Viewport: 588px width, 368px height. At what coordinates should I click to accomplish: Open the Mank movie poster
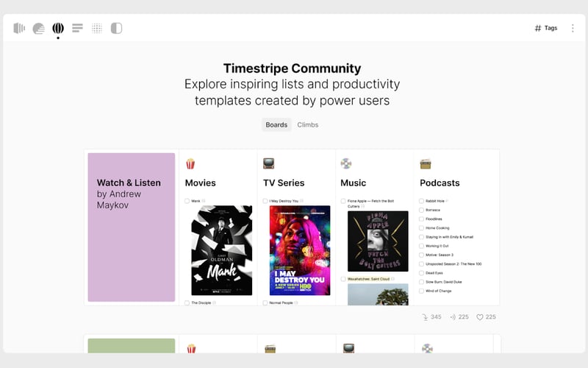(x=222, y=250)
